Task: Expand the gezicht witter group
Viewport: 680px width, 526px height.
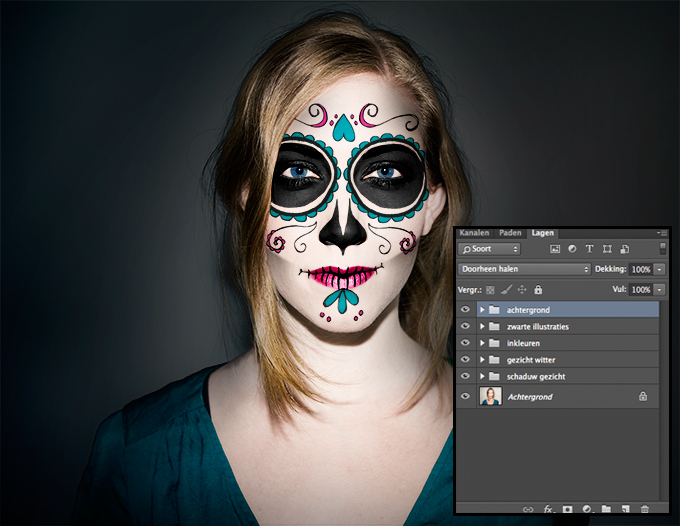Action: [x=482, y=359]
